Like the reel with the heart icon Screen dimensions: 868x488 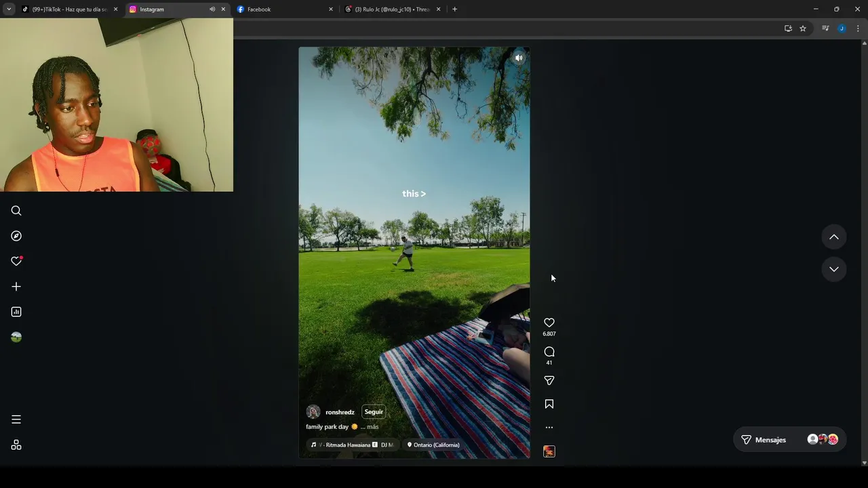coord(549,323)
